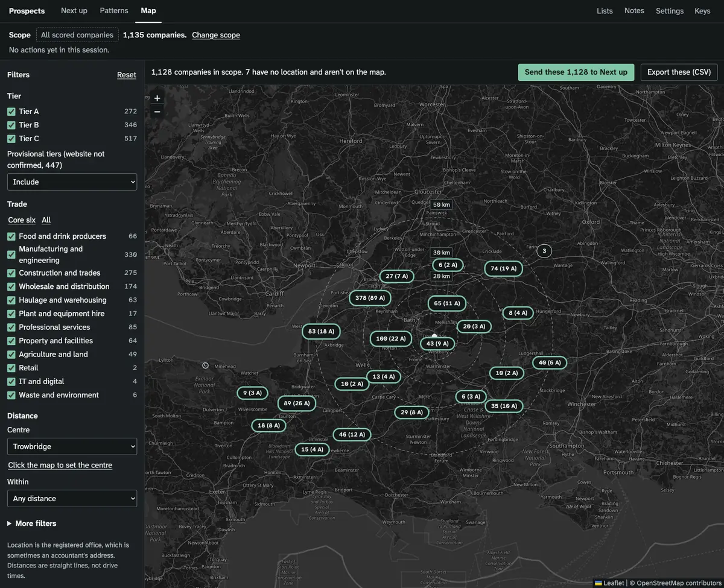Click the map to set the centre link
The image size is (724, 588).
tap(60, 465)
